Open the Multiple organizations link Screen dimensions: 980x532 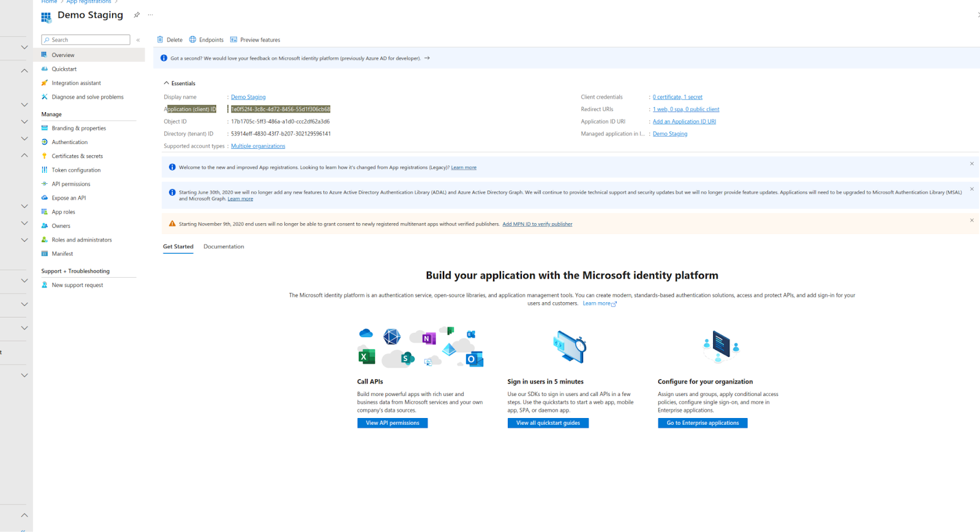258,146
